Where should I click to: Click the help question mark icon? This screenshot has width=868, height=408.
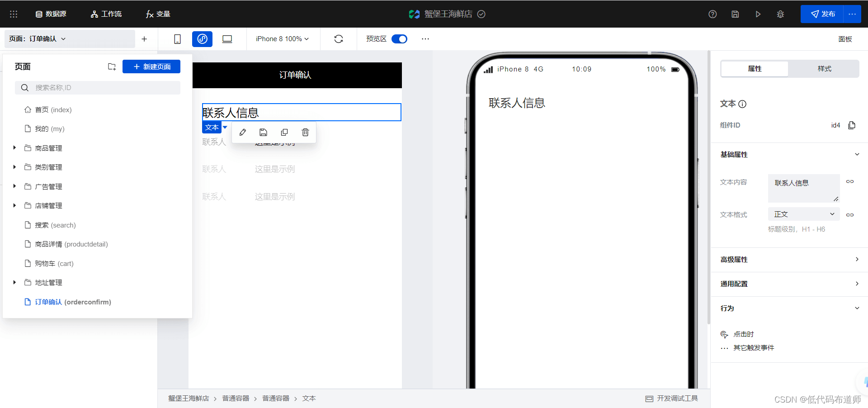(712, 14)
